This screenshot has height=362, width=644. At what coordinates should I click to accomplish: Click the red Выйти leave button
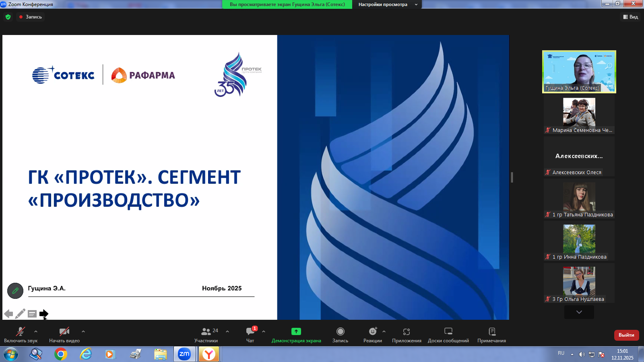click(x=626, y=335)
